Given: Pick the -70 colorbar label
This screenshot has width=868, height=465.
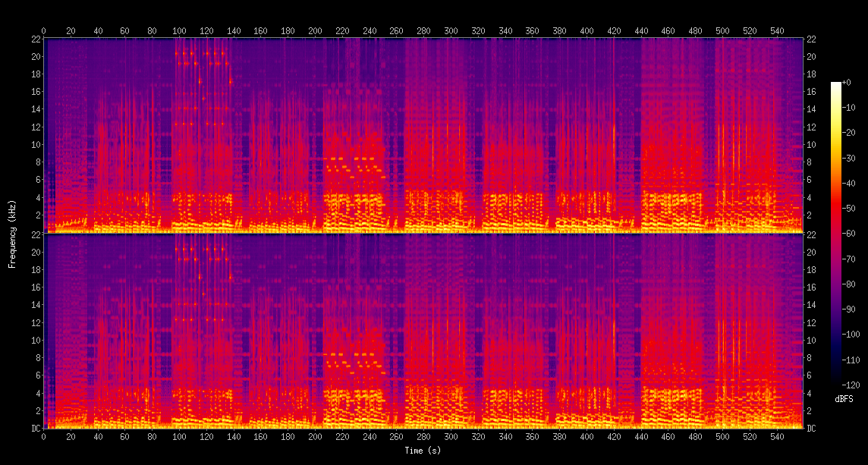Looking at the screenshot, I should (x=848, y=259).
